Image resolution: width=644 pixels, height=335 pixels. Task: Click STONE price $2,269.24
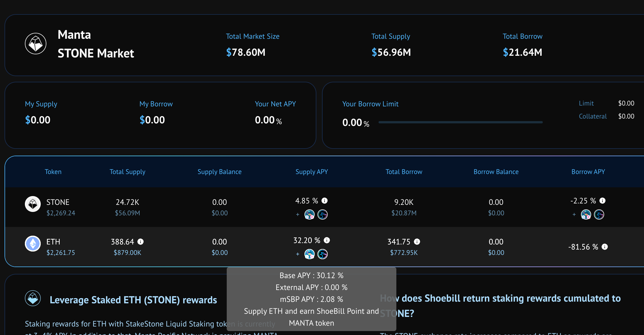coord(61,213)
